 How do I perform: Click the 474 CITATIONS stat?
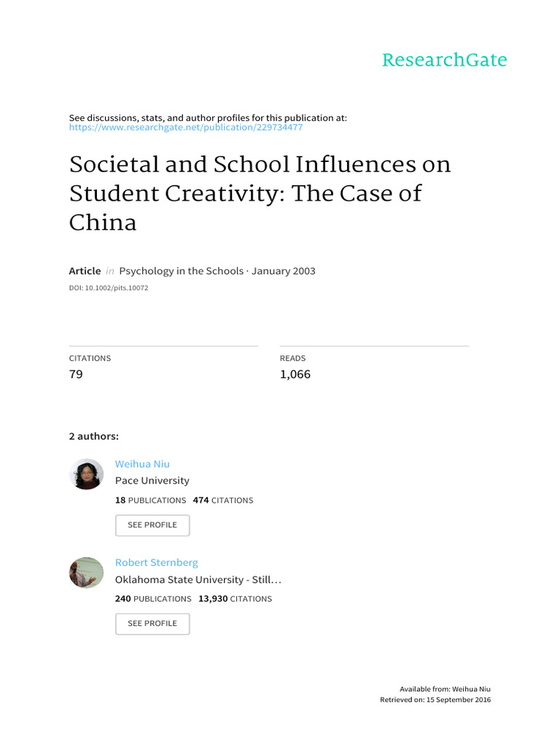pyautogui.click(x=223, y=500)
